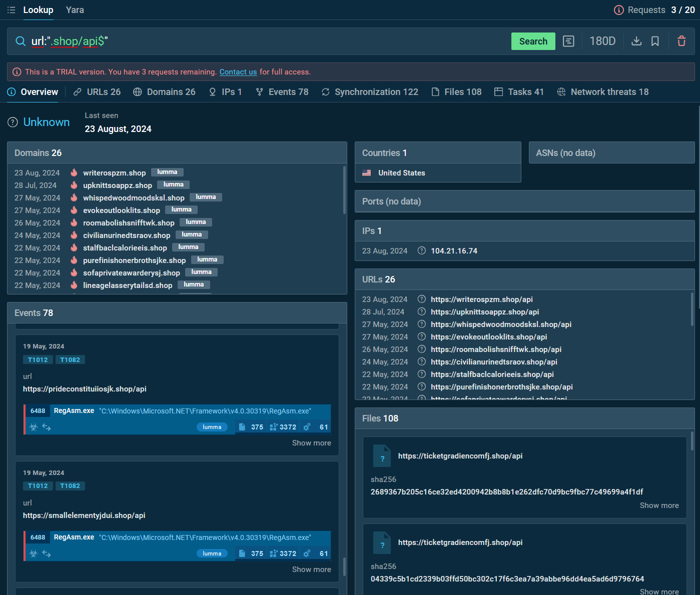Click the biohazard icon on RegAsm.exe
This screenshot has height=595, width=700.
click(x=34, y=427)
